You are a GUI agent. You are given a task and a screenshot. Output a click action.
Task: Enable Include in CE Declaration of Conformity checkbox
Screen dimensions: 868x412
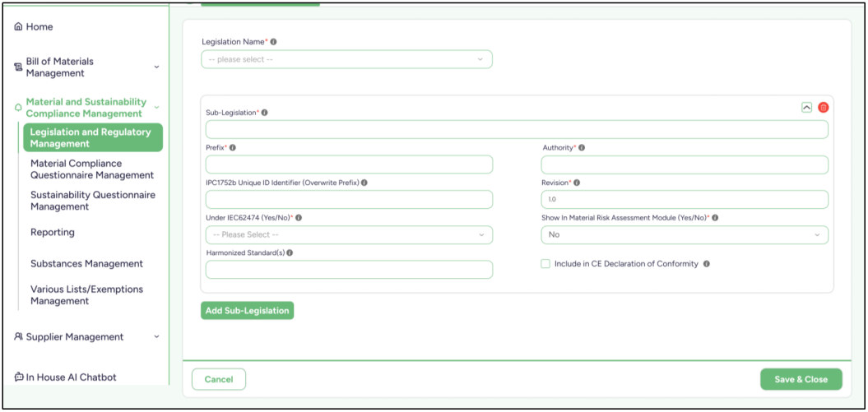pos(545,264)
